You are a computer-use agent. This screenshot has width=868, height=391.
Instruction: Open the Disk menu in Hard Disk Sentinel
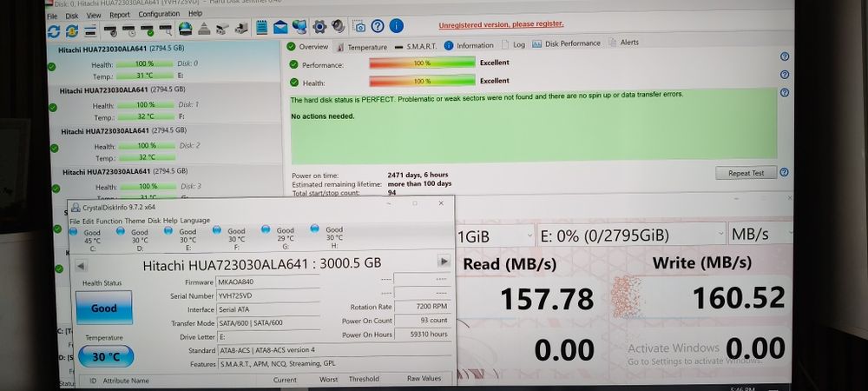pos(72,16)
